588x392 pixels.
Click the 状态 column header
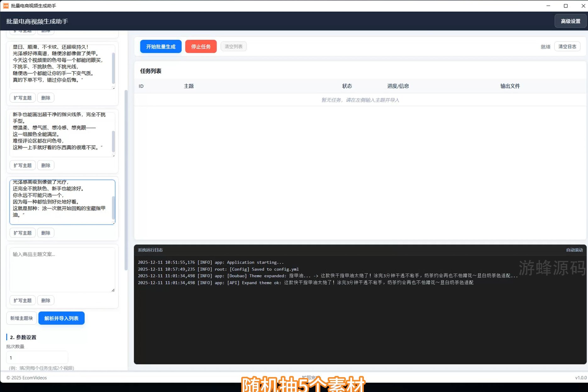point(347,86)
